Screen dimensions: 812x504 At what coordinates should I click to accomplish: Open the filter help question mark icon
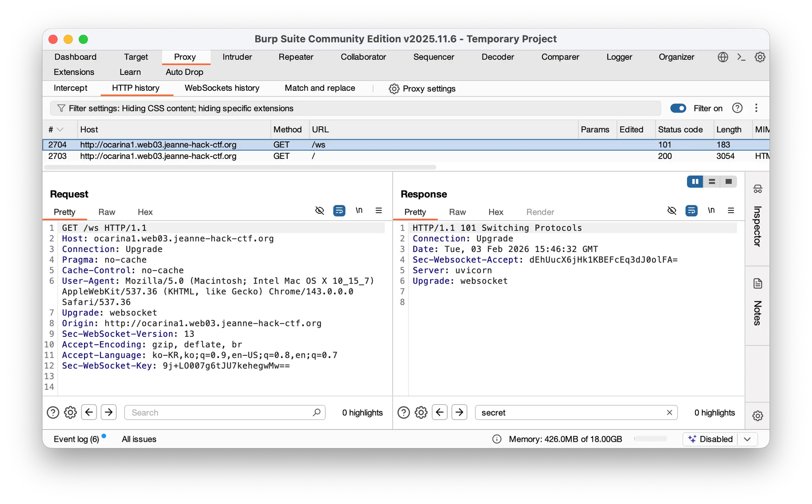[737, 108]
